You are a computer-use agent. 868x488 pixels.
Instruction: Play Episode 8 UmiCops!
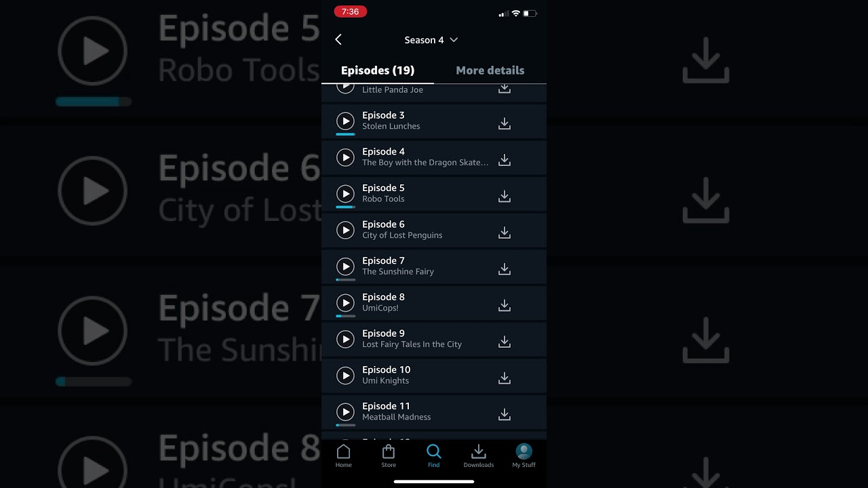[345, 303]
